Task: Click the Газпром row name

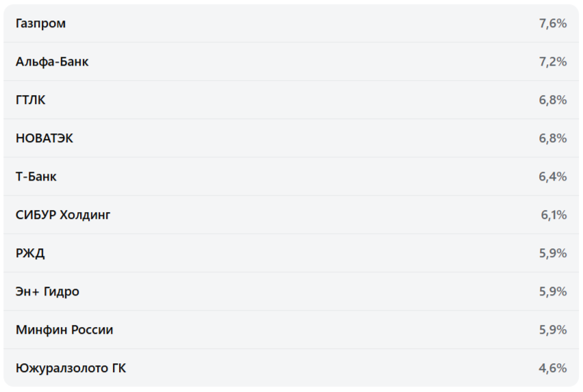Action: pos(40,23)
